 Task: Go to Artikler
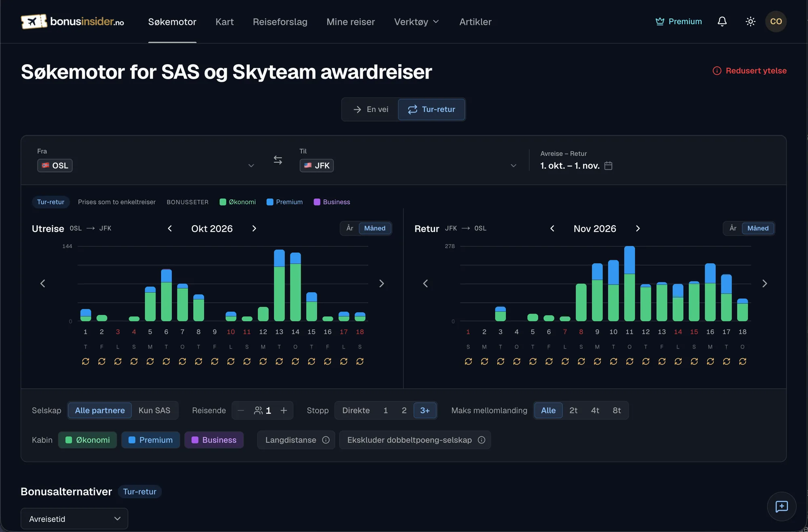[x=476, y=22]
